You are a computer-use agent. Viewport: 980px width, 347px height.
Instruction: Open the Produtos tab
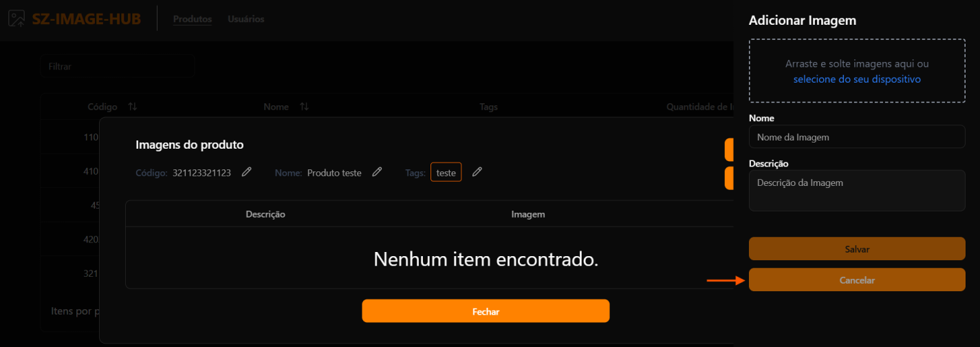(193, 19)
